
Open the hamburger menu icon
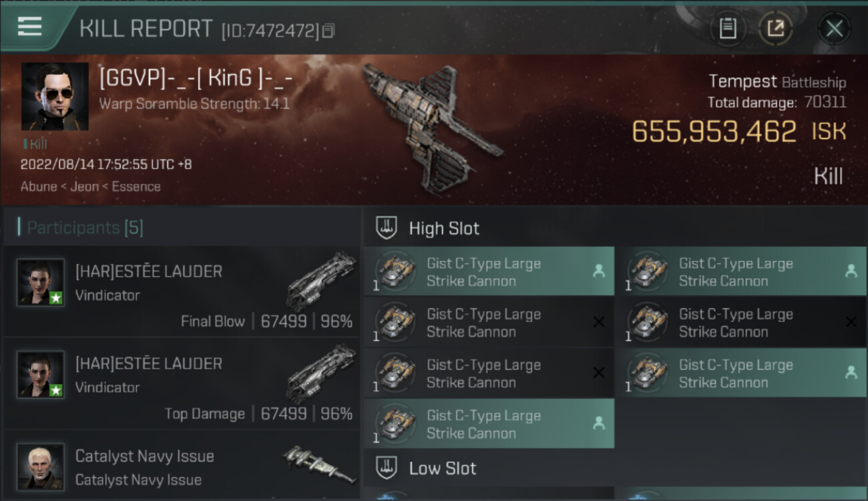pos(29,27)
